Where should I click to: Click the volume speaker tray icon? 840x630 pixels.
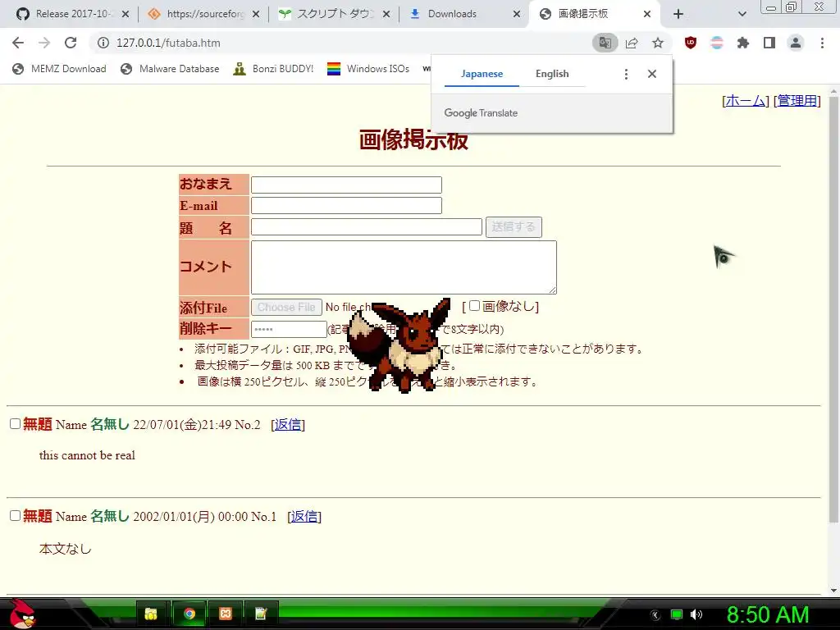pos(696,614)
